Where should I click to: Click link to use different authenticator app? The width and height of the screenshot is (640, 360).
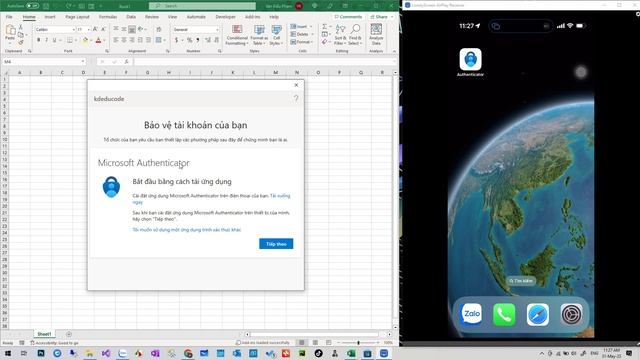point(187,230)
